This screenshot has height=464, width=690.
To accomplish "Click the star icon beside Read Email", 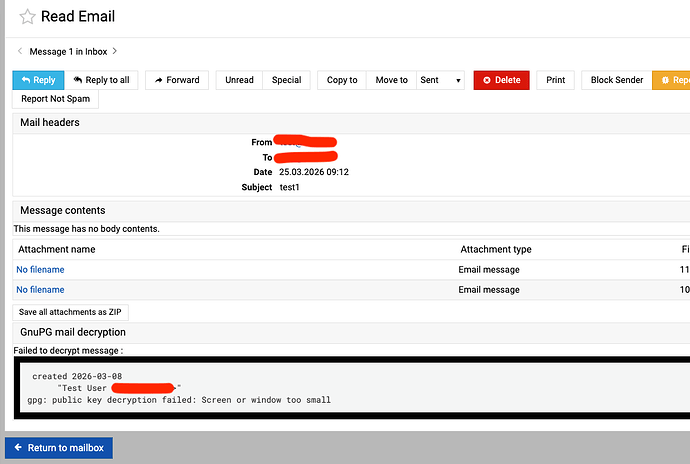I will point(27,17).
